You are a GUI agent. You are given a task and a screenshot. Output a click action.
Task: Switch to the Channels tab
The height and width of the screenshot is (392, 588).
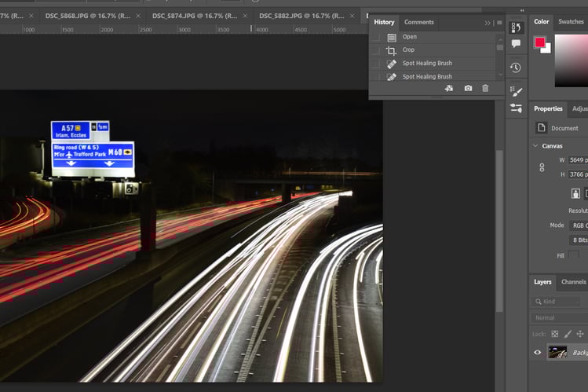coord(573,282)
